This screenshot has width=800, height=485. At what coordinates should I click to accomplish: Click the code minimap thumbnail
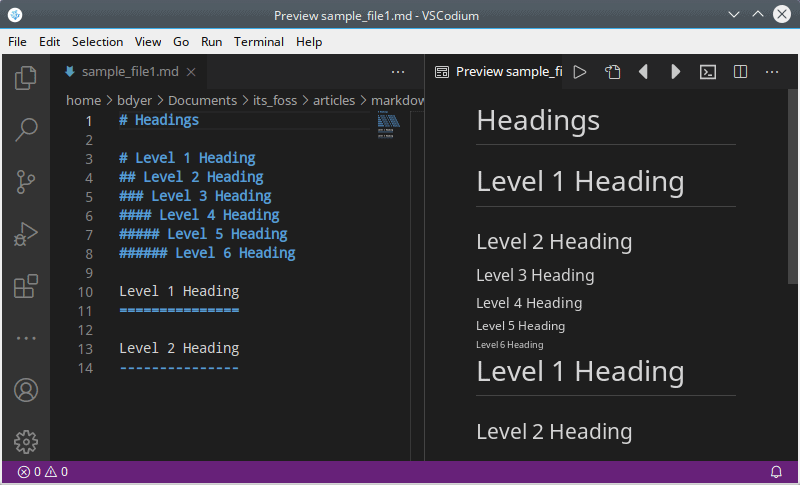388,121
